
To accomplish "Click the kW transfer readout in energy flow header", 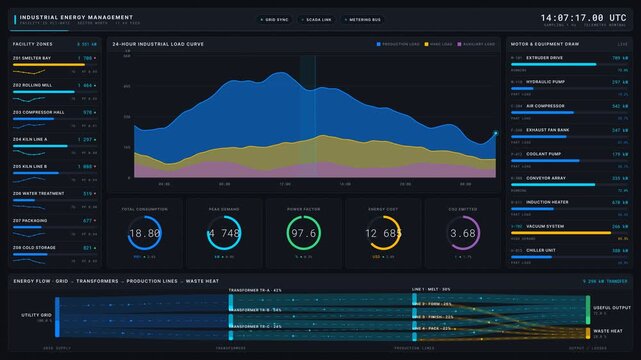I will (x=605, y=282).
